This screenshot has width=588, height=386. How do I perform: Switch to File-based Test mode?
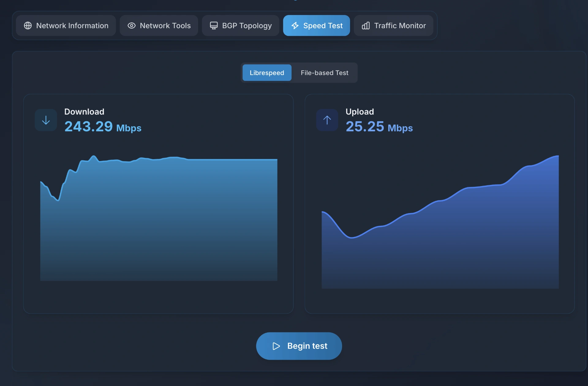coord(324,73)
